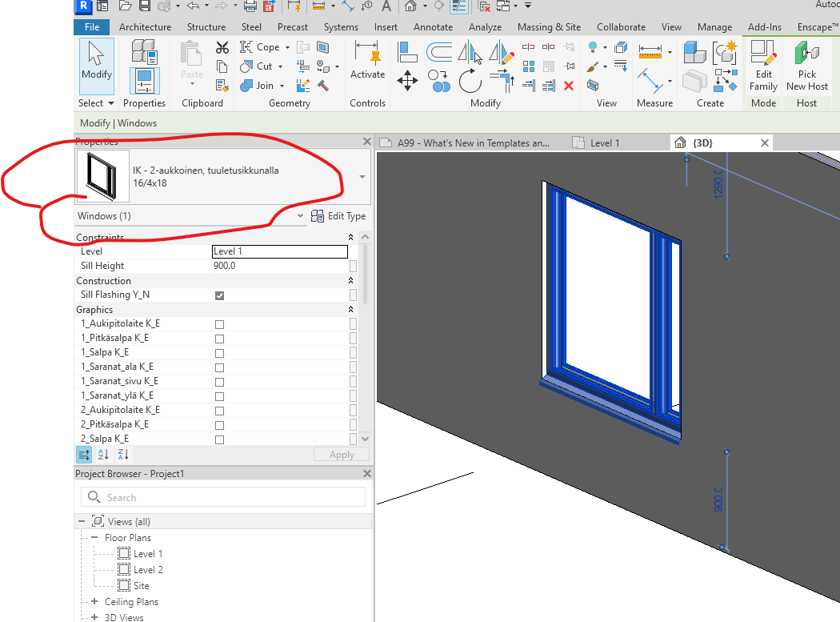This screenshot has height=622, width=840.
Task: Open the Edit Family tool
Action: coord(762,66)
